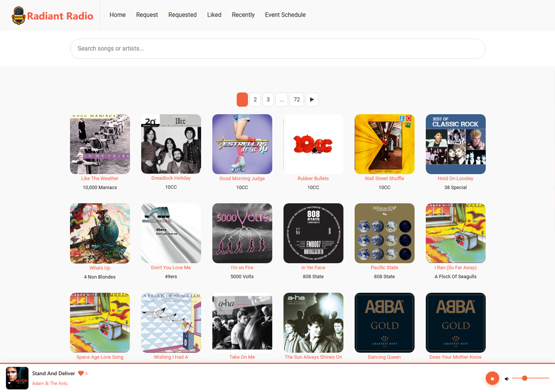Expand the pagination ellipsis
The image size is (555, 392).
(x=281, y=99)
